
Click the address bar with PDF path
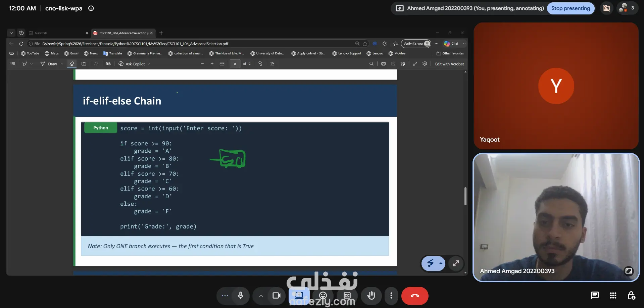(x=190, y=44)
